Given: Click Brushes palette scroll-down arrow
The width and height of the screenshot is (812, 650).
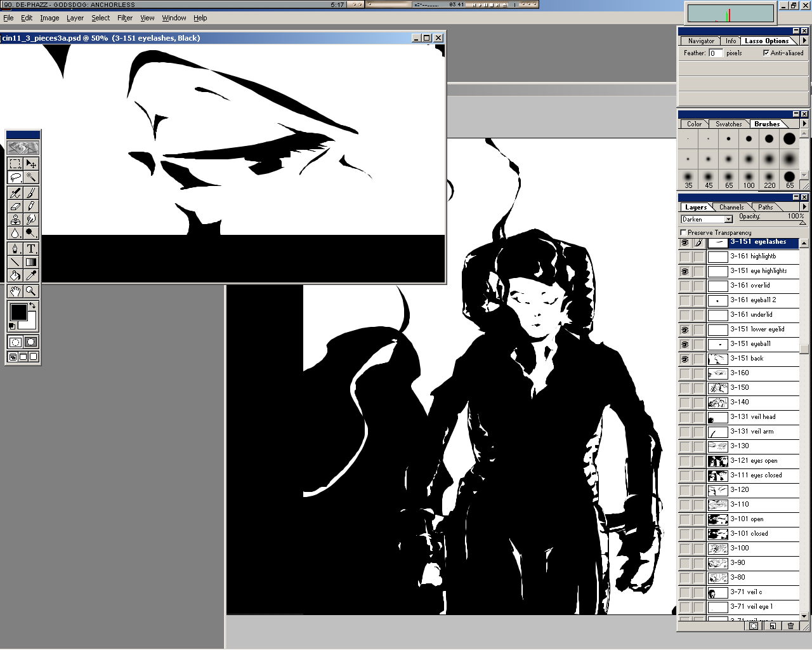Looking at the screenshot, I should pyautogui.click(x=804, y=175).
